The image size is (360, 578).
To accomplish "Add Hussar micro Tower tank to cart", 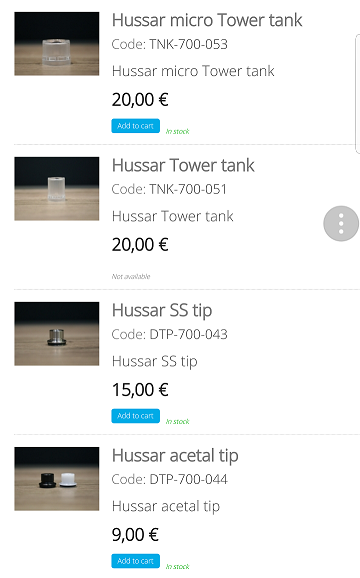I will [x=136, y=126].
